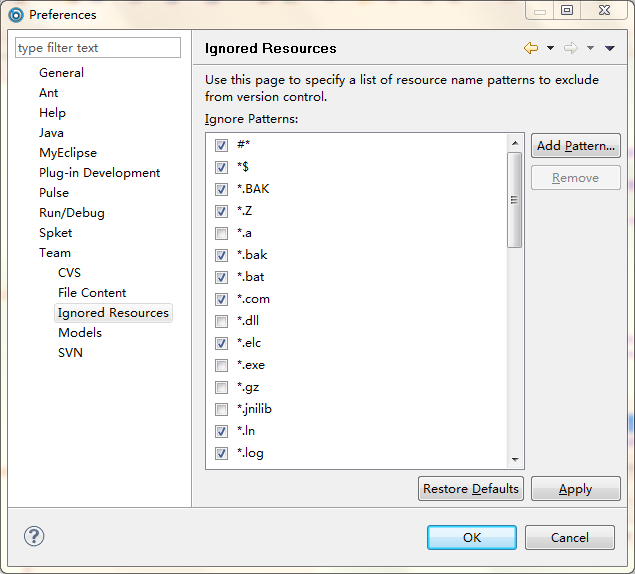635x574 pixels.
Task: Open the SVN page under Team
Action: pos(70,353)
